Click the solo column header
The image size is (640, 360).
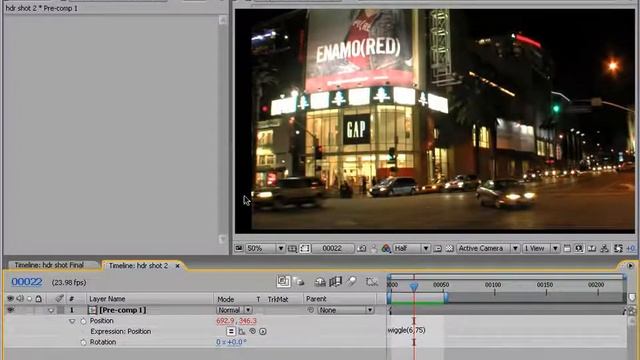(29, 299)
